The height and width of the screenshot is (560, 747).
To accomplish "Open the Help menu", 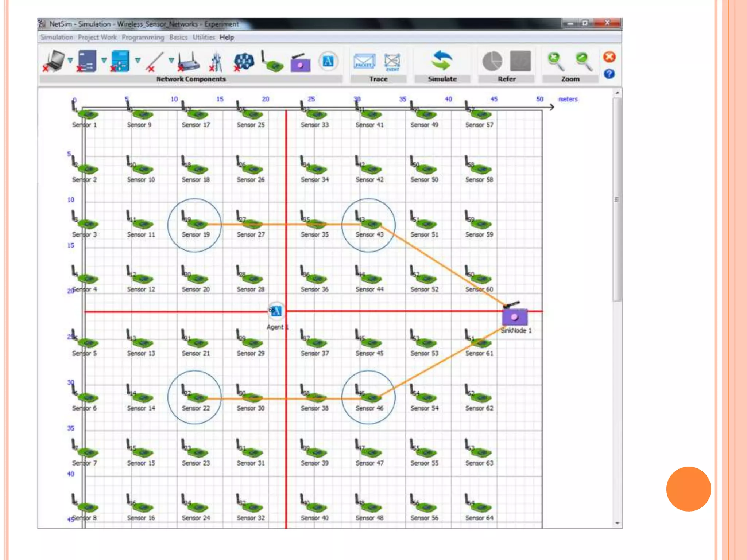I will (227, 37).
